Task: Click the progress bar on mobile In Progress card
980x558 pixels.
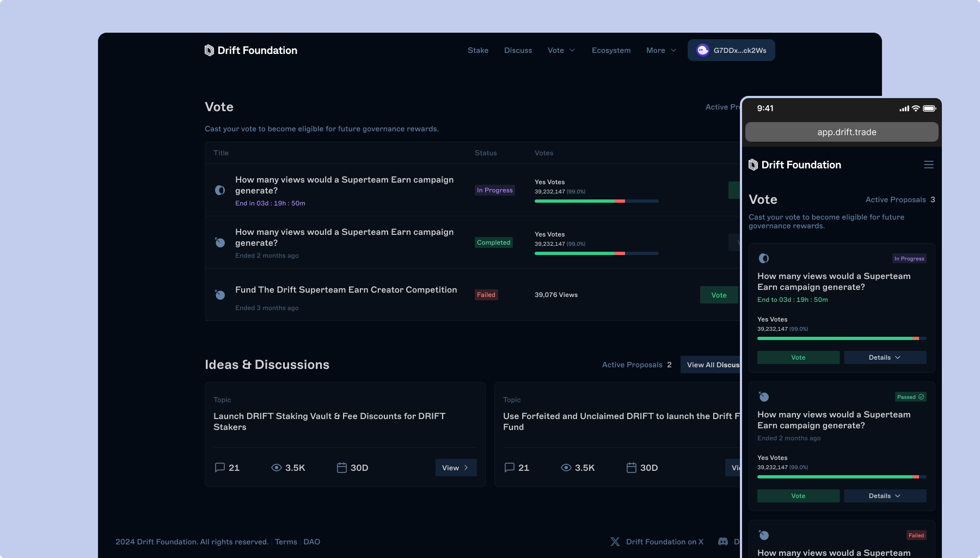Action: tap(842, 338)
